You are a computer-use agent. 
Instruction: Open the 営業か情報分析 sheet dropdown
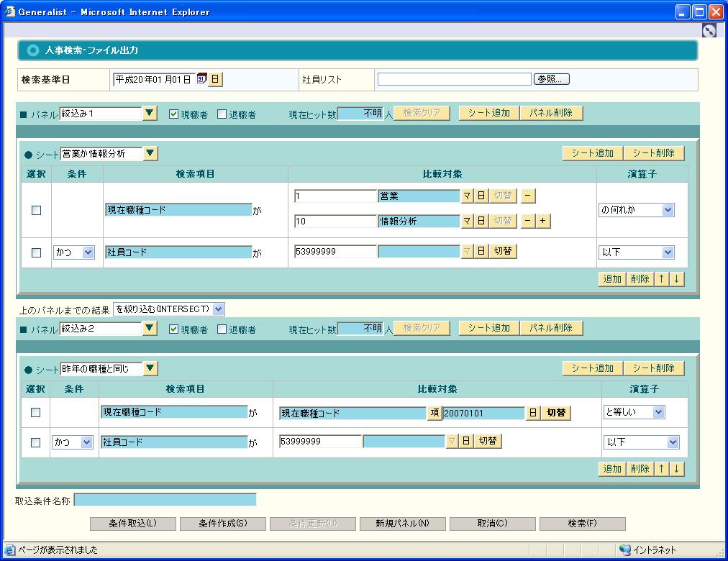(150, 153)
